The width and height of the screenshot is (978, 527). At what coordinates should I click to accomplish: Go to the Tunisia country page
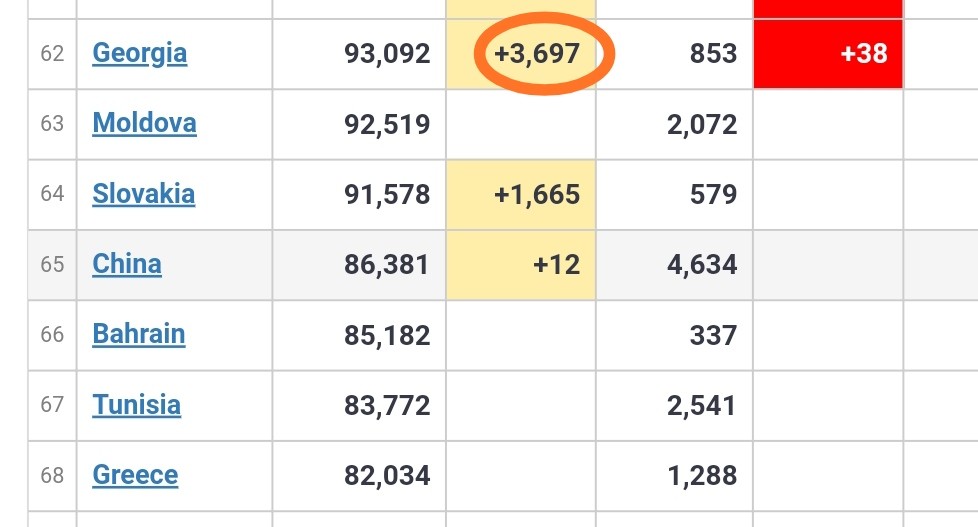(x=136, y=404)
